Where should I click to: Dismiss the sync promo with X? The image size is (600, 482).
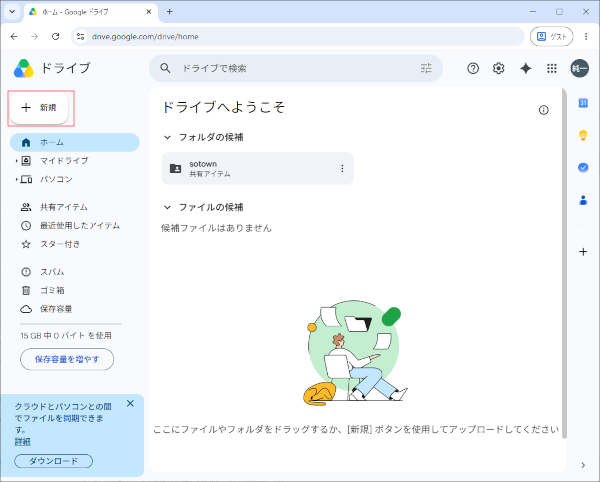130,404
